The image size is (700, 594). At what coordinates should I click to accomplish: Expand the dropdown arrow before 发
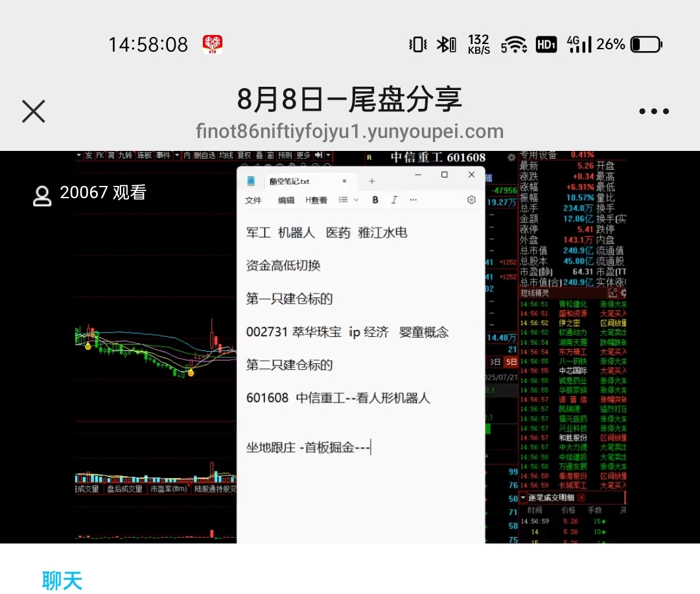tap(79, 155)
